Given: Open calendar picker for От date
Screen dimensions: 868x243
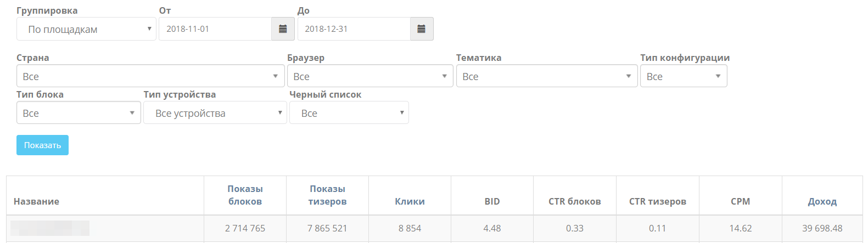Looking at the screenshot, I should point(283,29).
